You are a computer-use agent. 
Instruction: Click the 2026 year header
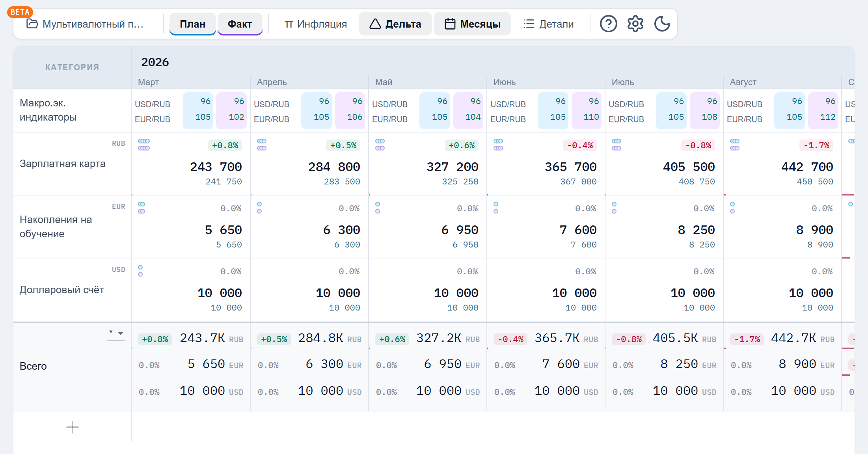point(155,62)
